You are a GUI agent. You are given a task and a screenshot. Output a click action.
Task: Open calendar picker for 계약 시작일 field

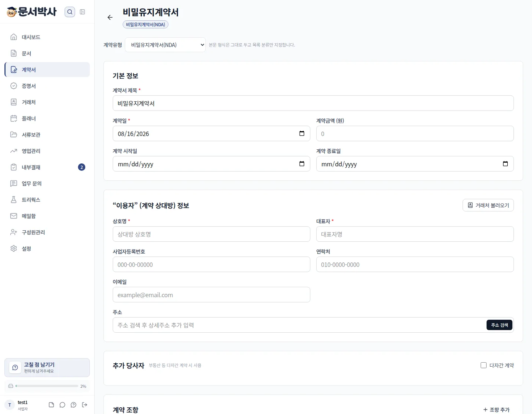[x=302, y=164]
